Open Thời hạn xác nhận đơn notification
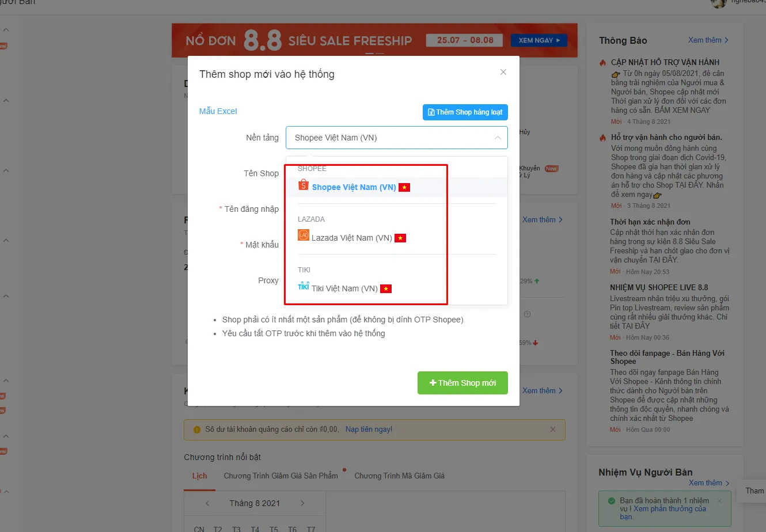The width and height of the screenshot is (766, 532). [x=650, y=222]
